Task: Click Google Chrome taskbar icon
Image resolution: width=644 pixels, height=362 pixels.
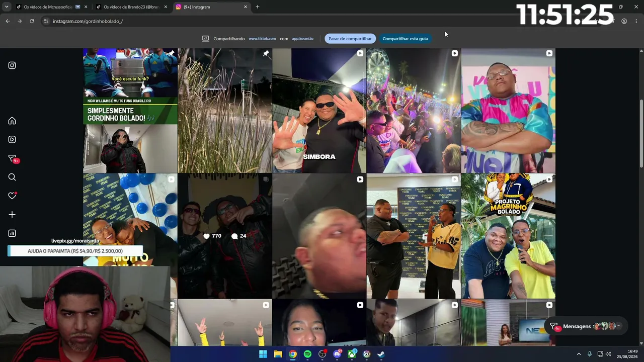Action: tap(292, 354)
